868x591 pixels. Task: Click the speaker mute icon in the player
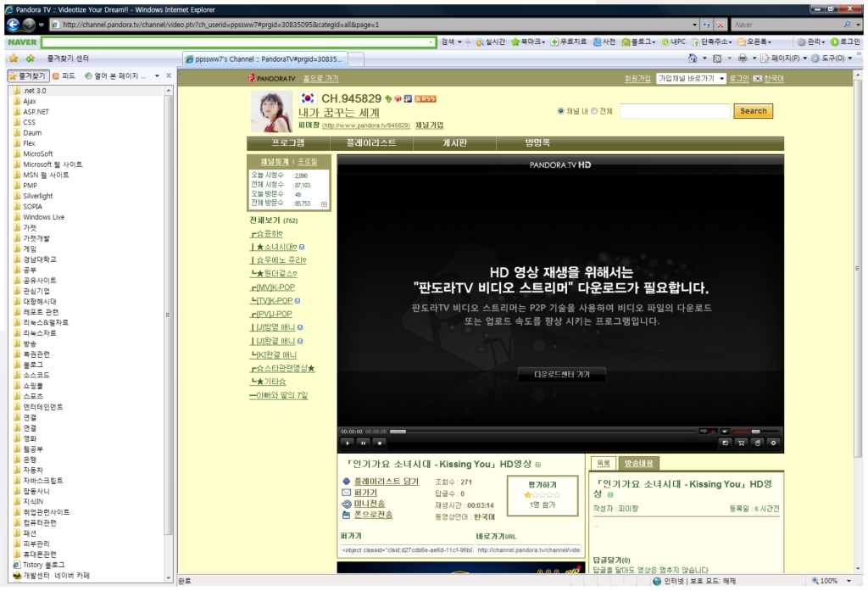[726, 431]
